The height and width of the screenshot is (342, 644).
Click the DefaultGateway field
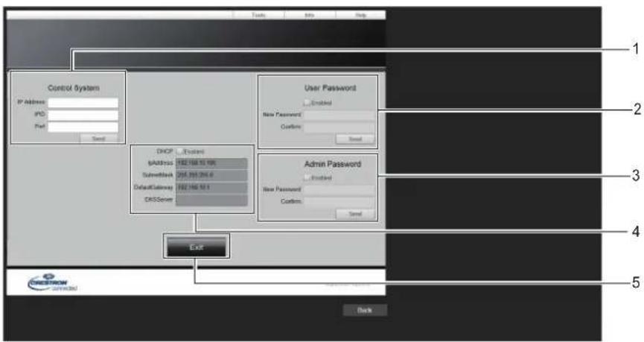pos(211,188)
